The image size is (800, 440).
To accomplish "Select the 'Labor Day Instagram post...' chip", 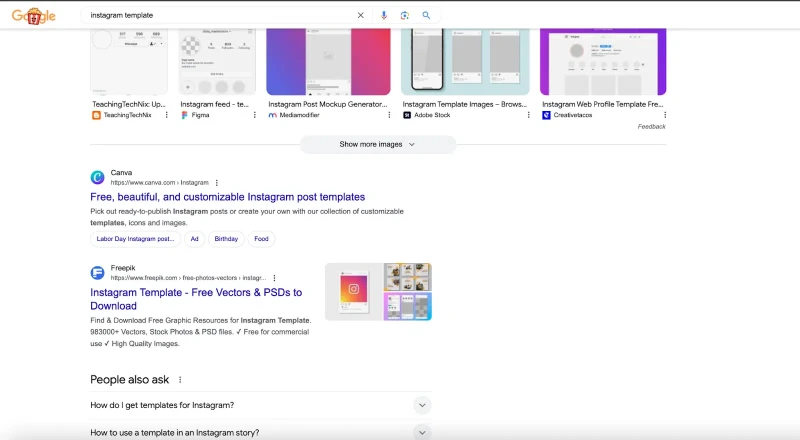I will point(135,239).
